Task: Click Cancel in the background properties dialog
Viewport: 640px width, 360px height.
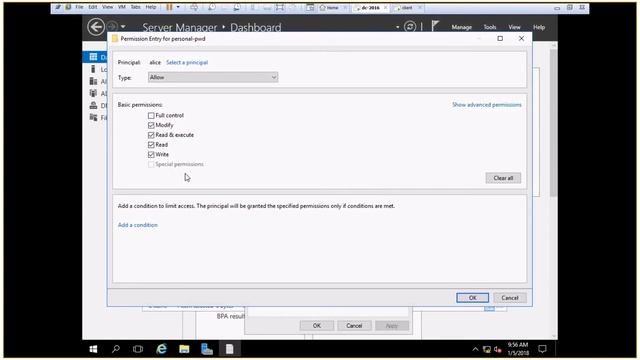Action: tap(354, 325)
